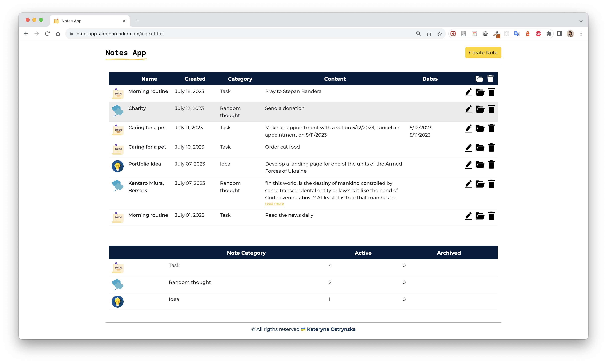This screenshot has height=364, width=607.
Task: Click the Create Note button
Action: coord(483,53)
